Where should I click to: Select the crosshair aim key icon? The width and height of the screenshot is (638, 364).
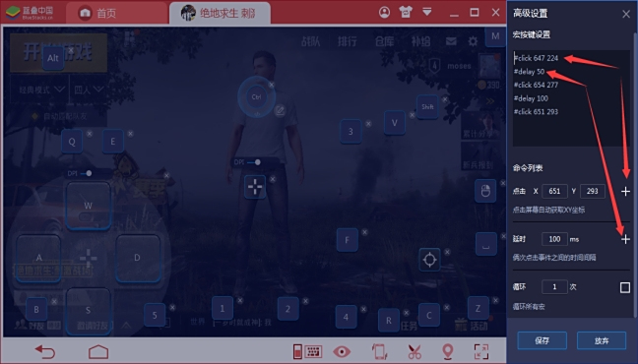(x=429, y=260)
